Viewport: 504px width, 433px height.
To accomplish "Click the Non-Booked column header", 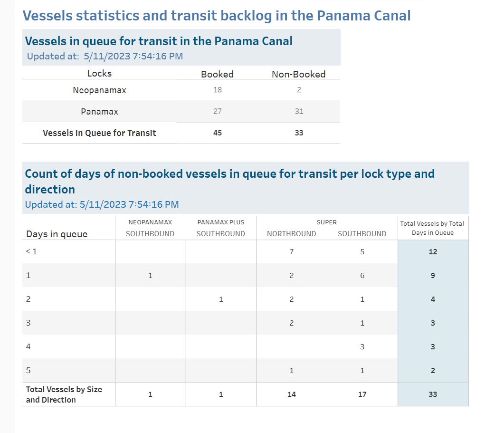I will [299, 74].
